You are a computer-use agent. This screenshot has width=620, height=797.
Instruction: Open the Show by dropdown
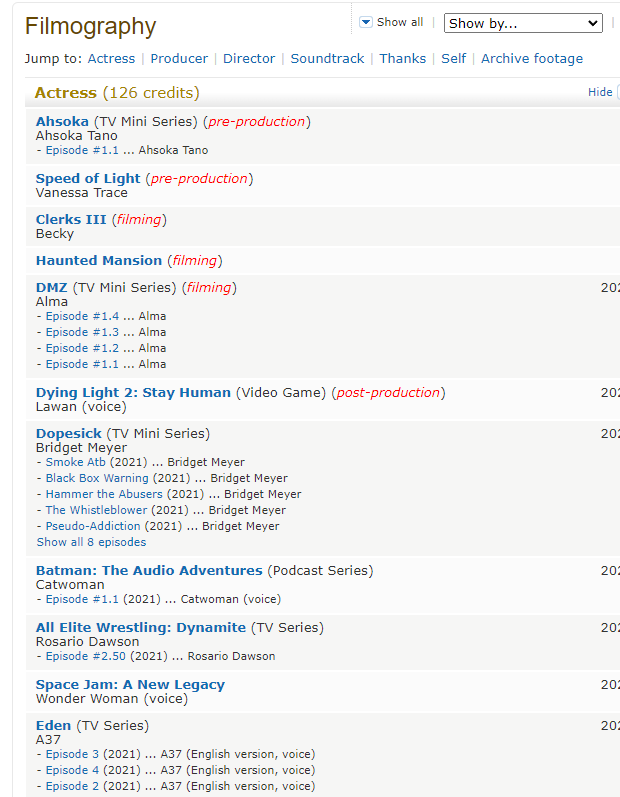point(523,23)
